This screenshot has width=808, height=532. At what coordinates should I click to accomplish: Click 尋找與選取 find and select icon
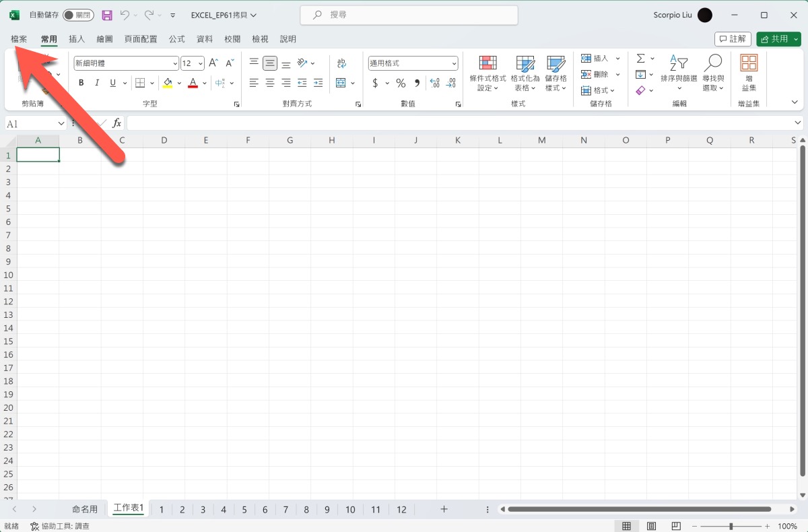[x=712, y=73]
